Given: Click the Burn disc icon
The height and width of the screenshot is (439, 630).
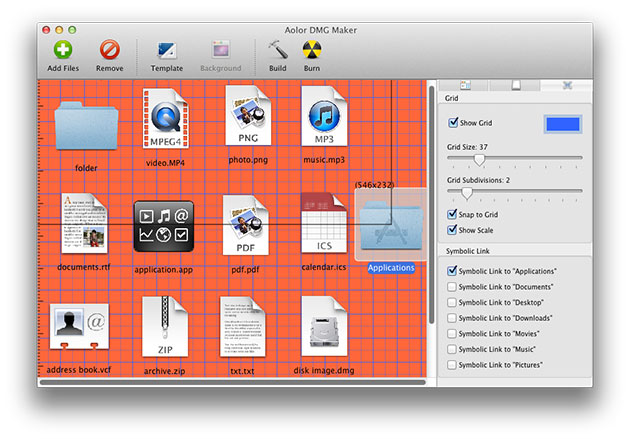Looking at the screenshot, I should coord(311,50).
